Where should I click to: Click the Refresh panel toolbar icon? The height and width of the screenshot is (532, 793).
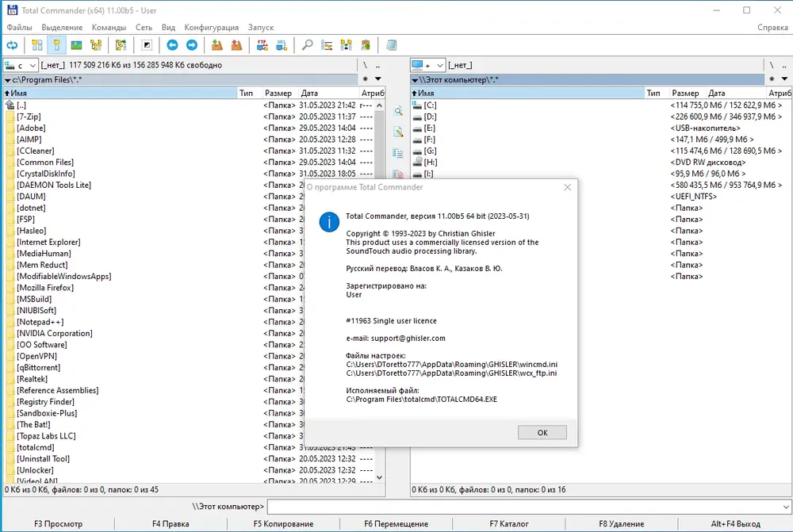click(x=12, y=45)
